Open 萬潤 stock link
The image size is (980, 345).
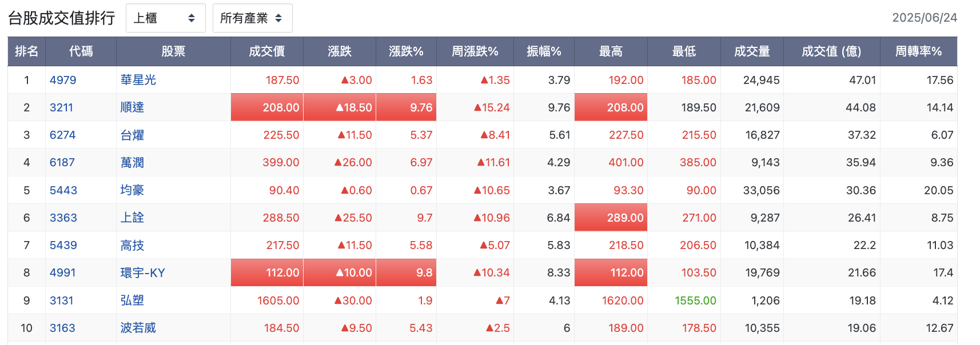pyautogui.click(x=132, y=162)
